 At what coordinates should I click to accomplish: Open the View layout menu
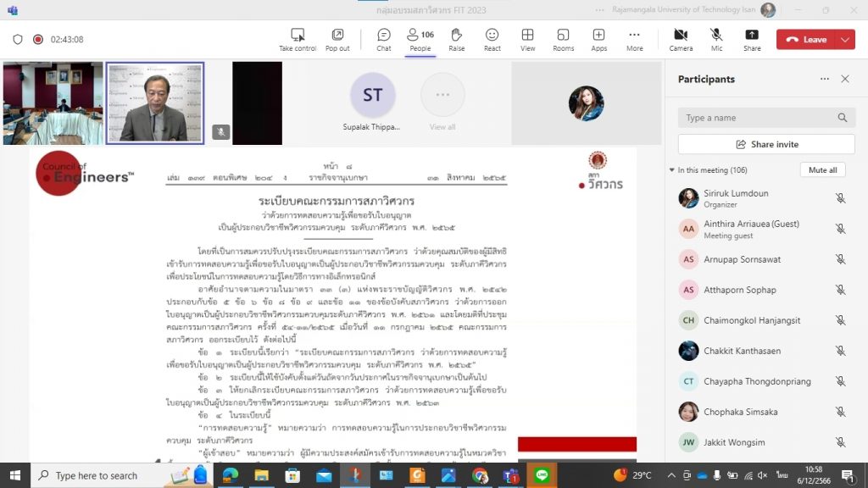click(x=527, y=39)
